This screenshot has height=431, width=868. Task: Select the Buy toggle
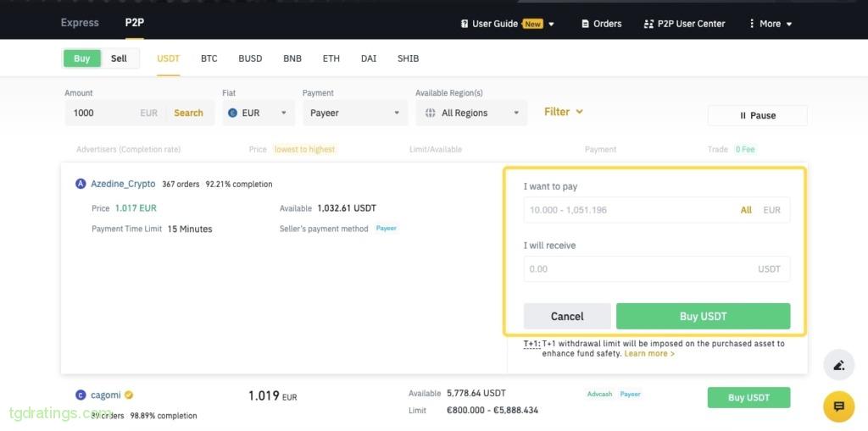(x=82, y=58)
